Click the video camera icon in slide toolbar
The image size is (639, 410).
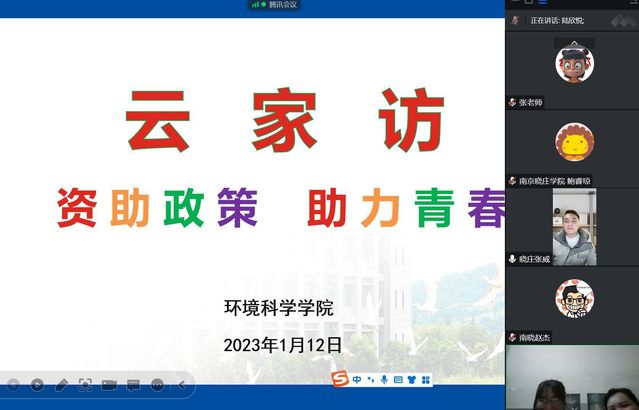(x=109, y=384)
